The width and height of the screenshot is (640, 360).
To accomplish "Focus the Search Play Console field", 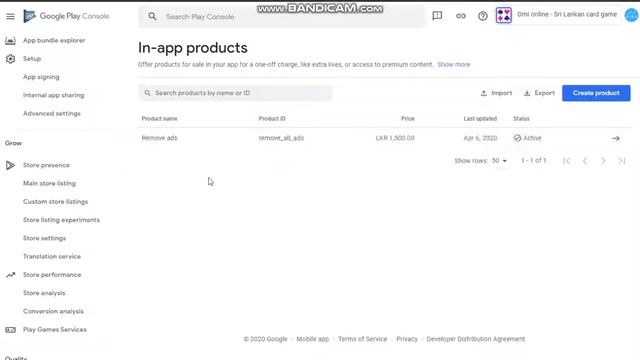I will (x=282, y=17).
